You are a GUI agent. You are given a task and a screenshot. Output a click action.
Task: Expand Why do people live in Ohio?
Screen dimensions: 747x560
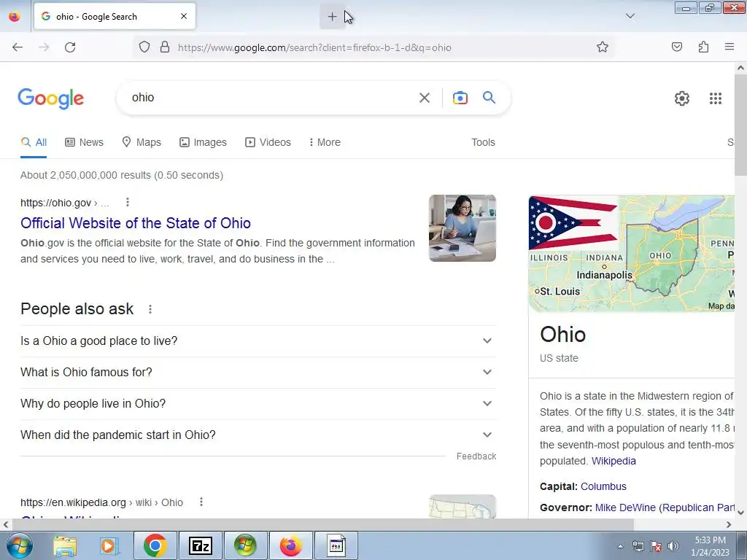click(x=258, y=404)
